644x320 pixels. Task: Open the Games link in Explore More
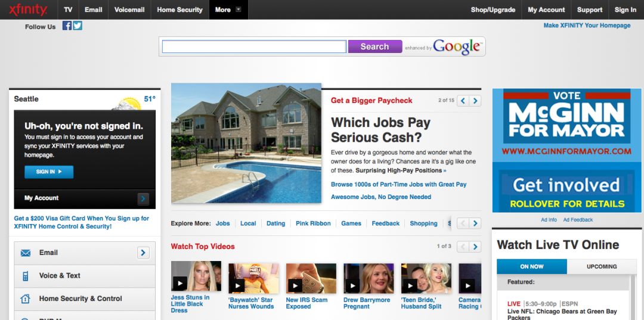351,223
